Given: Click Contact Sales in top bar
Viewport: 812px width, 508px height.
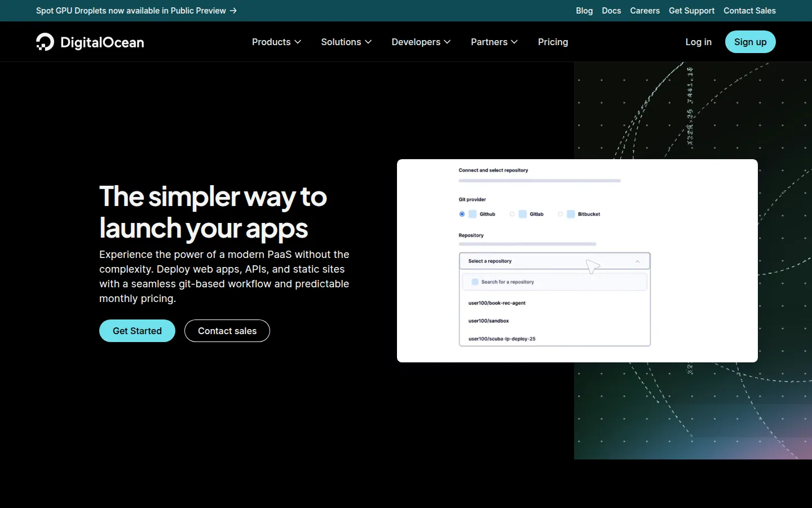Looking at the screenshot, I should 749,11.
